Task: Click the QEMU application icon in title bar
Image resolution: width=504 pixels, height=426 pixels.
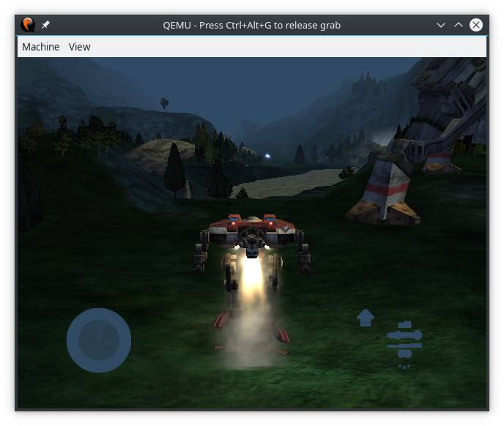Action: tap(27, 25)
